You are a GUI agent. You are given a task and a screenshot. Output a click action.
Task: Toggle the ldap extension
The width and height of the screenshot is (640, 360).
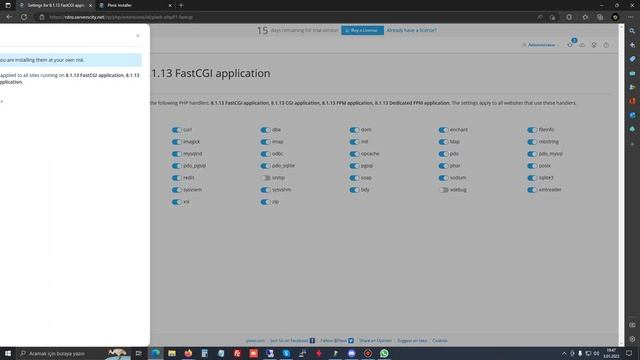click(443, 142)
